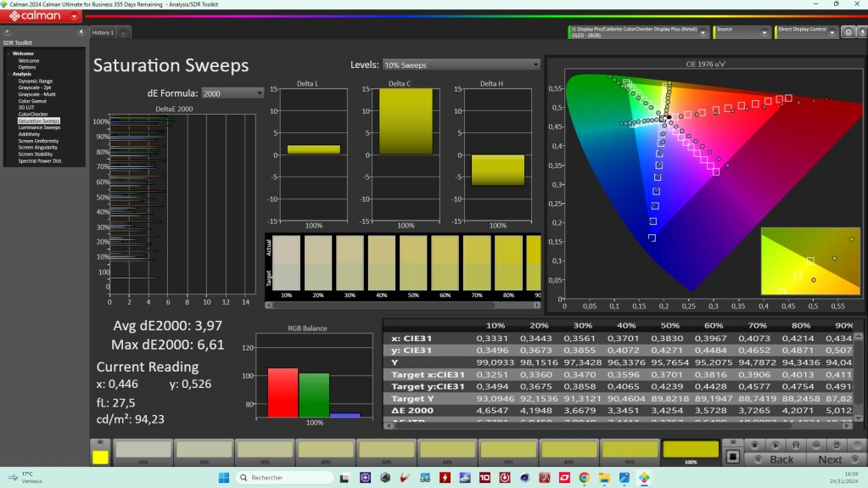Image resolution: width=868 pixels, height=488 pixels.
Task: Open the Direct Display Control dropdown
Action: [832, 33]
